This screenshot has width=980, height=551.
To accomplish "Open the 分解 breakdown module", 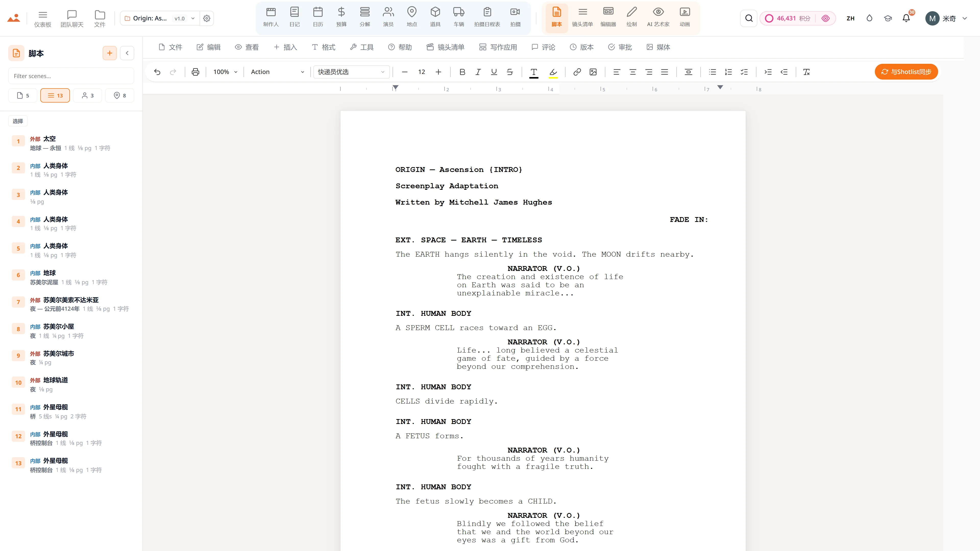I will coord(365,18).
